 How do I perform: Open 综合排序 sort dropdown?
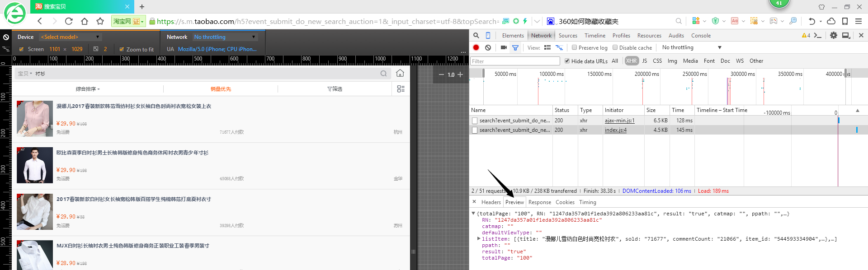[x=88, y=89]
